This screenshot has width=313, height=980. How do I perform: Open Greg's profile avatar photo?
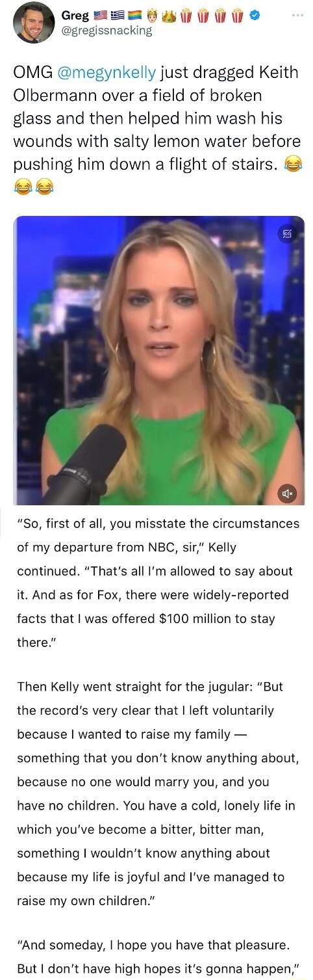34,22
